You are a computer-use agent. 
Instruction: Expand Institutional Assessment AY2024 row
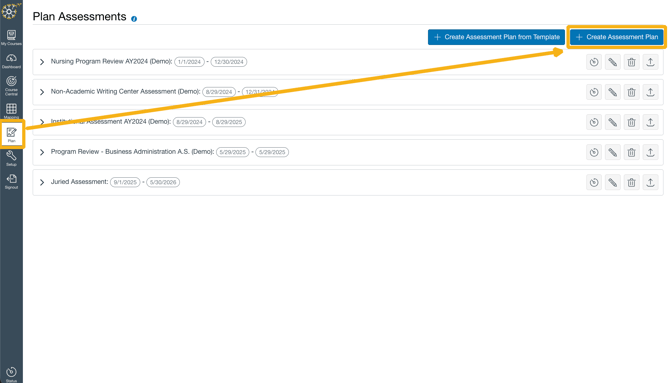point(42,122)
